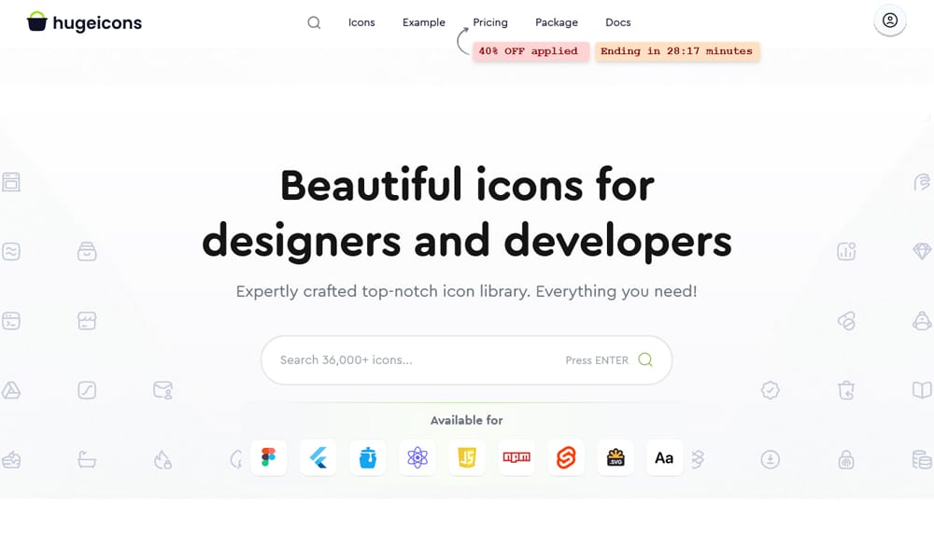
Task: Click the icon search input field
Action: 420,359
